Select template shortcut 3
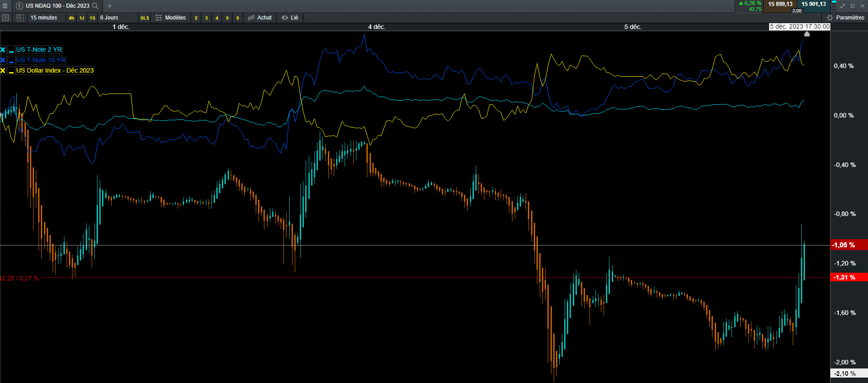 (x=206, y=18)
